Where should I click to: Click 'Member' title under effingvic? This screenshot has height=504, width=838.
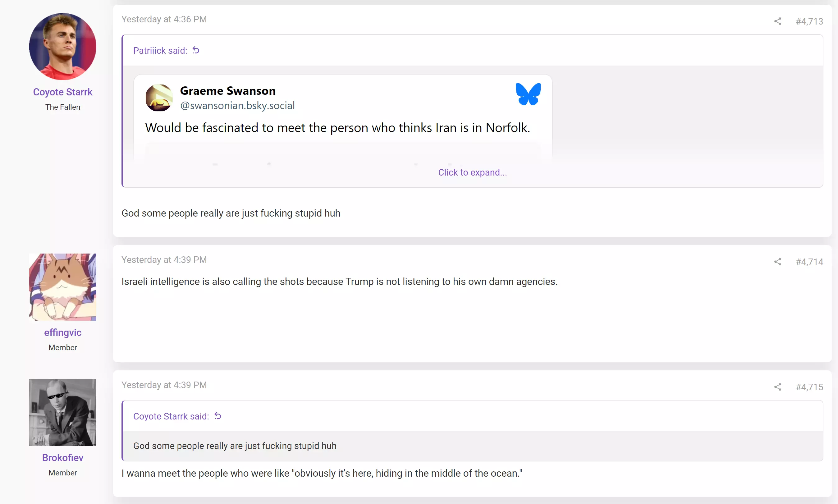(x=63, y=348)
